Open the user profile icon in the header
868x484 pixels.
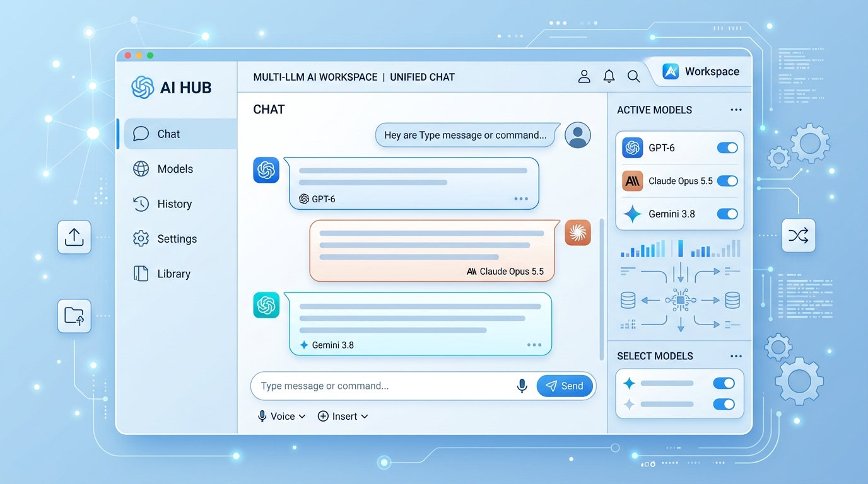click(x=584, y=76)
